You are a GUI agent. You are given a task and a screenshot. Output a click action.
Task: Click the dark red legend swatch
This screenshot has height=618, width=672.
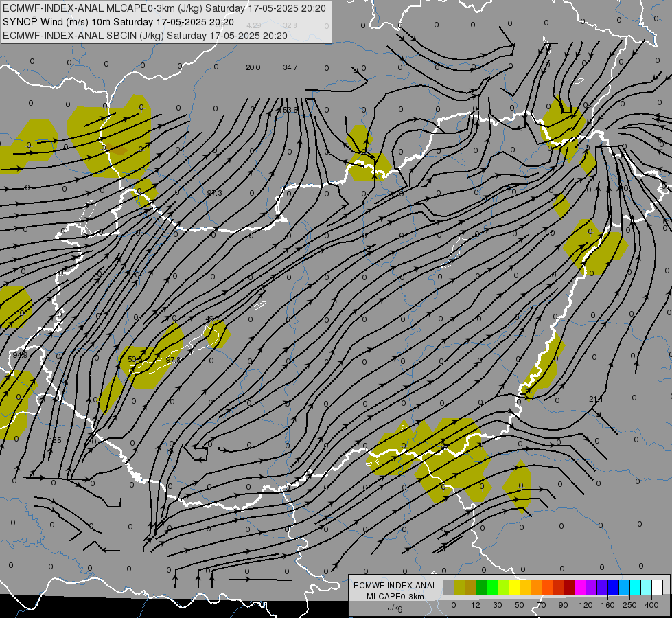(x=569, y=587)
